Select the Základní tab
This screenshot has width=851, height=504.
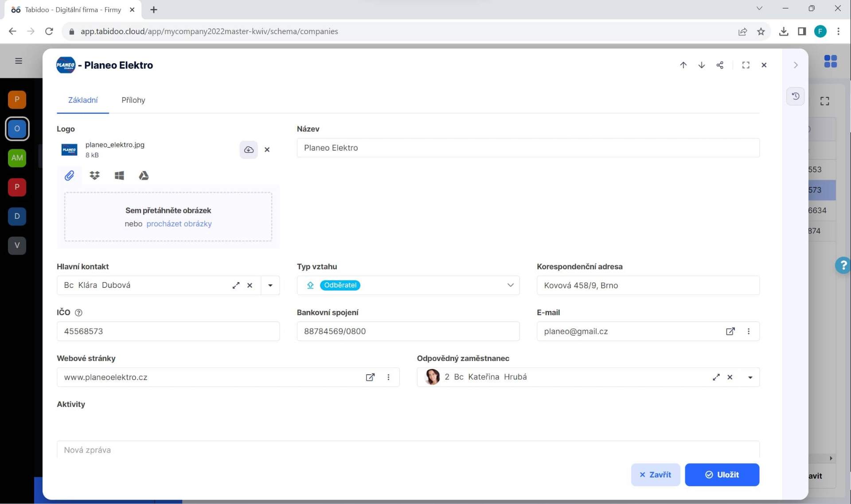[82, 100]
